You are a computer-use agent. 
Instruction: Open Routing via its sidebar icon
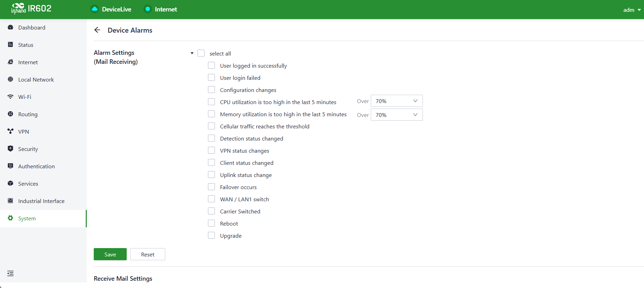[x=10, y=114]
